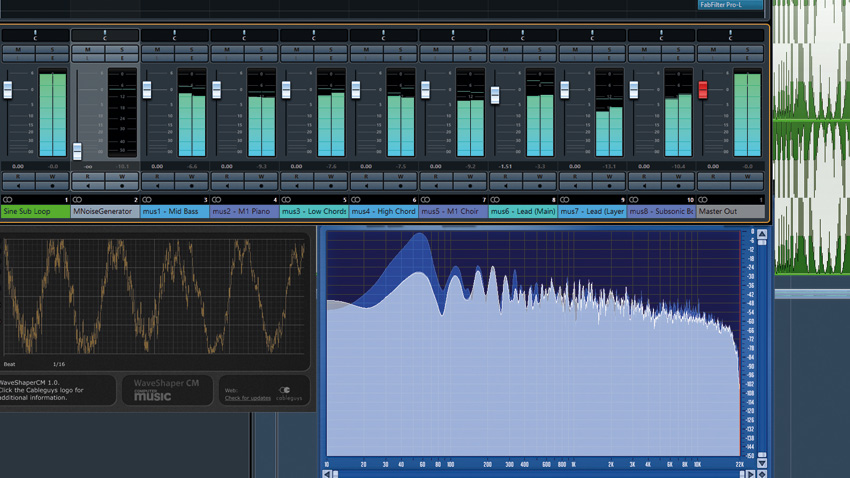Click the -10.1 peak level value on MNoiseGenerator

pyautogui.click(x=122, y=166)
